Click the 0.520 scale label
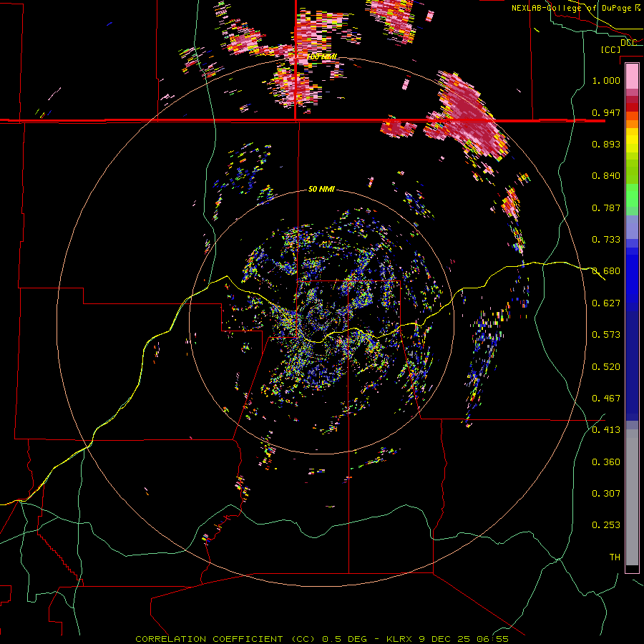The height and width of the screenshot is (644, 644). pos(606,367)
